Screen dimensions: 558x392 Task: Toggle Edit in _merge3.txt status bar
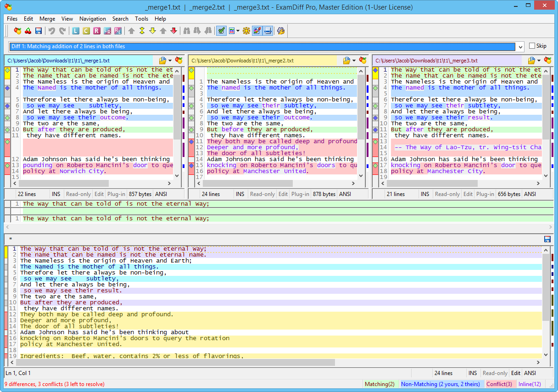coord(468,194)
